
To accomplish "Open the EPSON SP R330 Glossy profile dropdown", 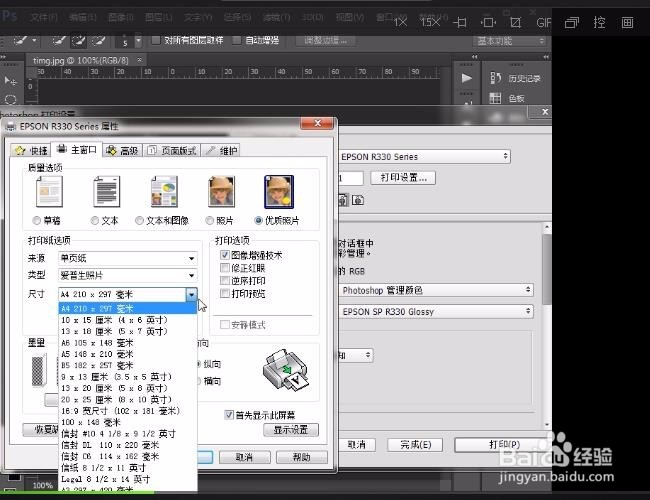I will (436, 312).
